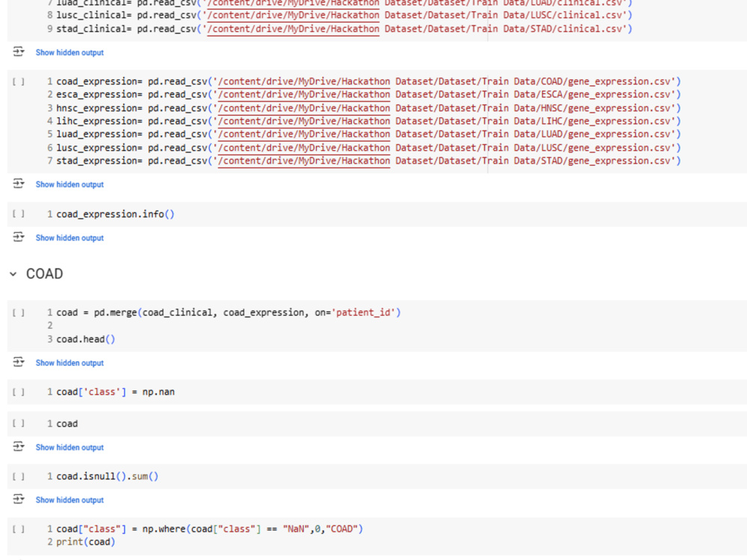Viewport: 747px width, 560px height.
Task: Click the coad['class'] = np.nan code text
Action: 115,392
